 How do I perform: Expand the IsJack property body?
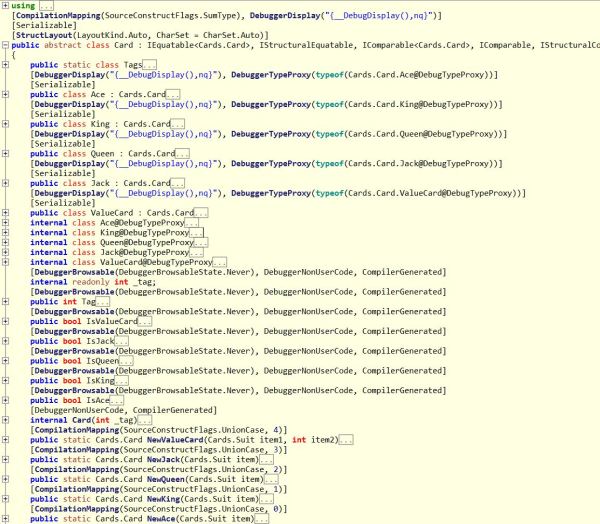pos(5,341)
